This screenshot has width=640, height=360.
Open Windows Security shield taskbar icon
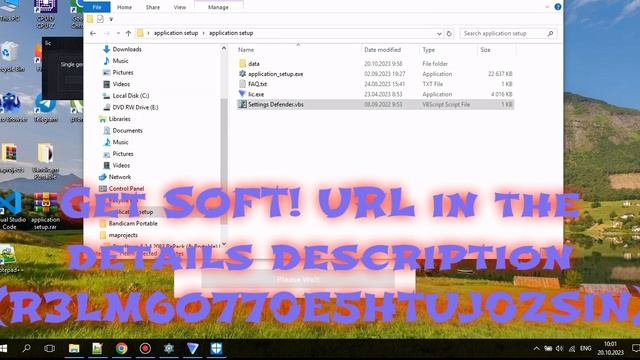pyautogui.click(x=216, y=349)
